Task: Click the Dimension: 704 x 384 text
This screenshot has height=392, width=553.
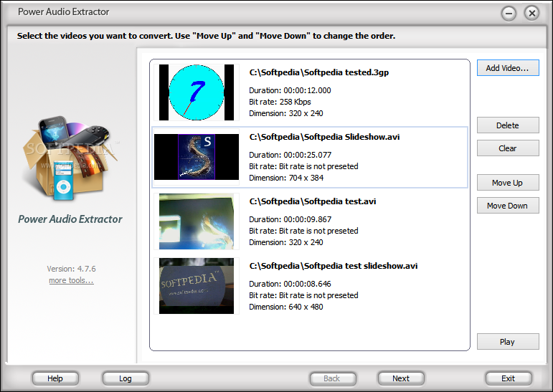Action: point(286,178)
